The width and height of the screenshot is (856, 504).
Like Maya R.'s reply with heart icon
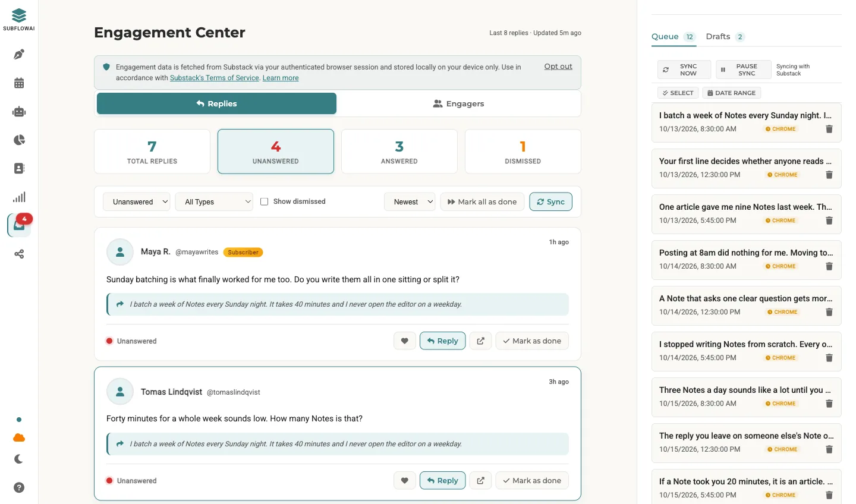[405, 341]
